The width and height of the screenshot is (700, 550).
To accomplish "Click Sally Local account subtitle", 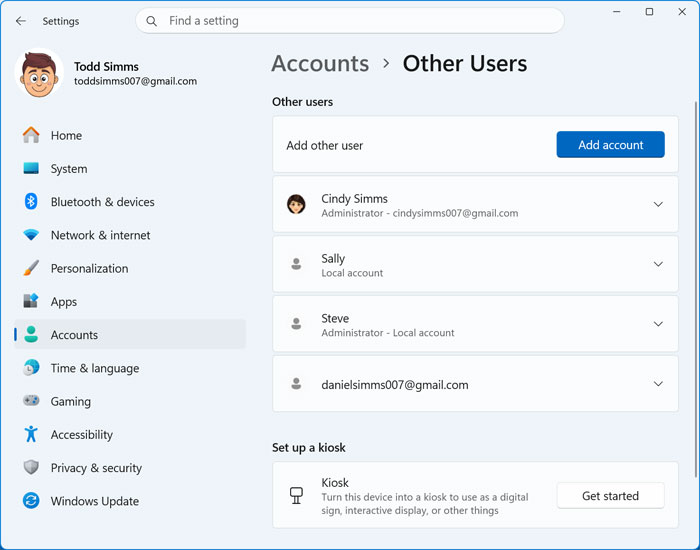I will click(x=352, y=273).
